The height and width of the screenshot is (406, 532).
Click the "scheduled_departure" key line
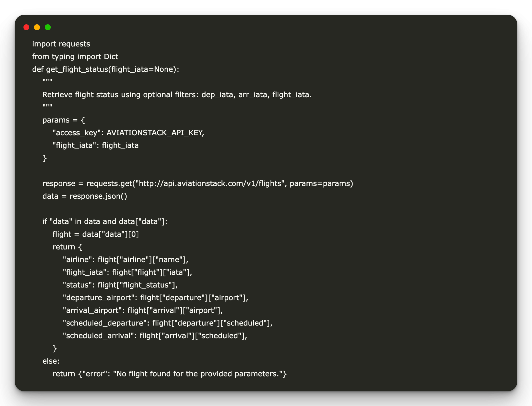(167, 323)
